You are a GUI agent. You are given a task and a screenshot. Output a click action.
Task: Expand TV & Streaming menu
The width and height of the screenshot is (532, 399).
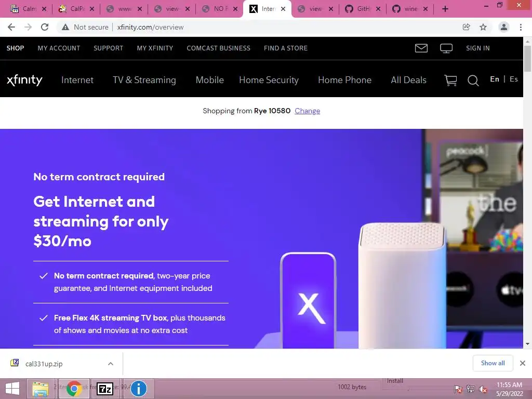pos(144,80)
